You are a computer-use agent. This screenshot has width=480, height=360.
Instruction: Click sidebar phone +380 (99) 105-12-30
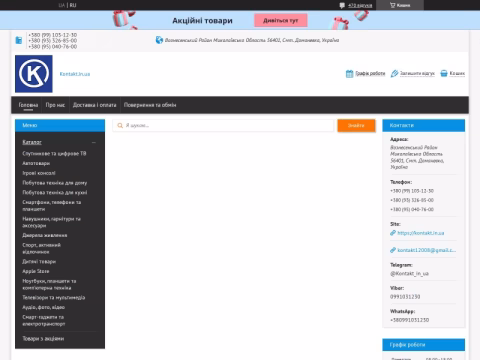pos(412,191)
